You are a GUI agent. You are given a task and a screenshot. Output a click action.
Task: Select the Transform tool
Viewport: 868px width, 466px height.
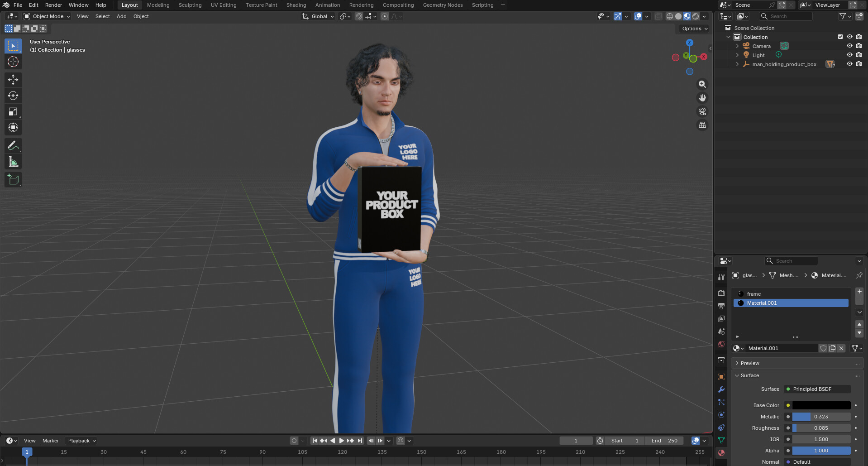point(13,127)
